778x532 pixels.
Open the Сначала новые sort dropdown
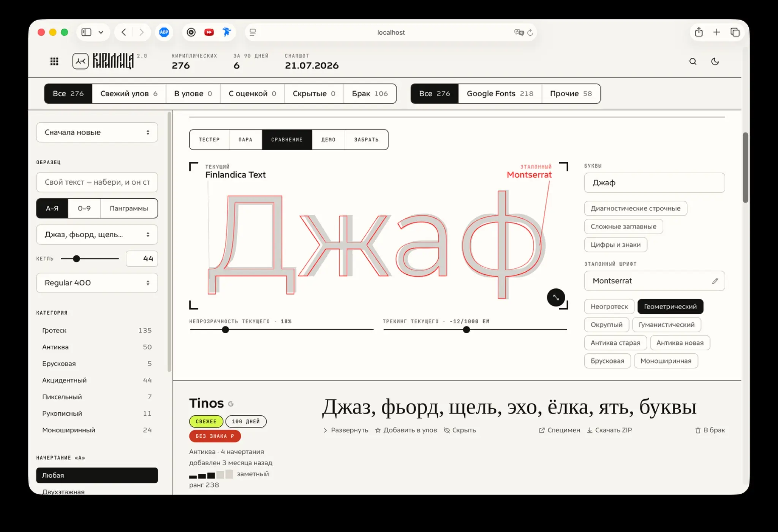pos(97,132)
